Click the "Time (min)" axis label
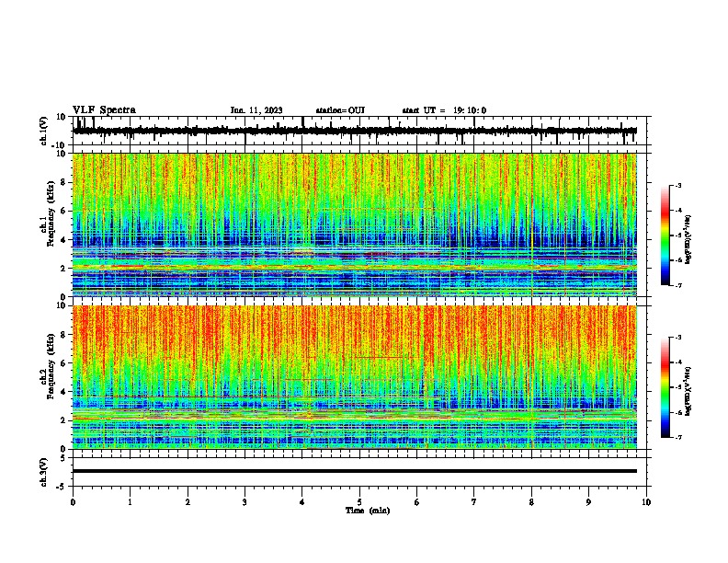Viewport: 728px width, 563px height. [368, 511]
